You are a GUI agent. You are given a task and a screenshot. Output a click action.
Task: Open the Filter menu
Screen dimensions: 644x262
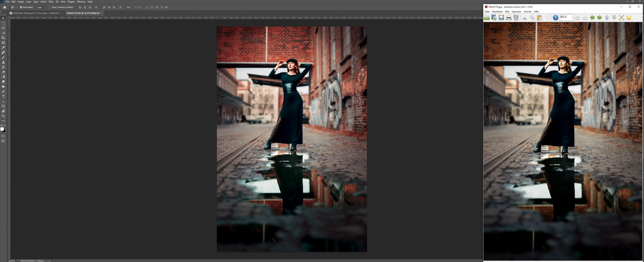[51, 2]
